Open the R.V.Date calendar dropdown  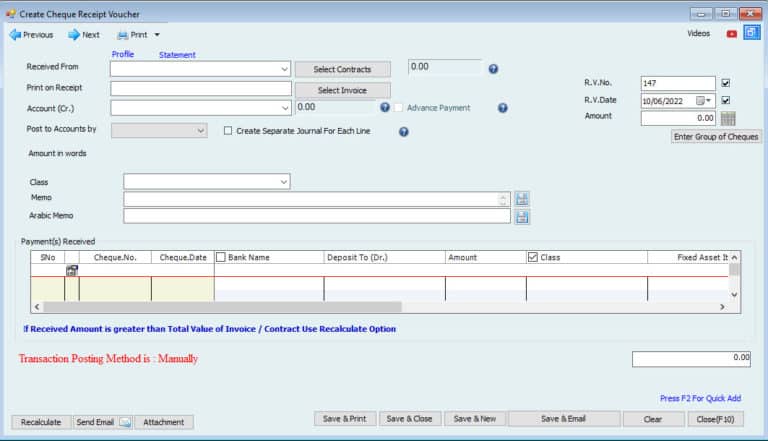(708, 100)
